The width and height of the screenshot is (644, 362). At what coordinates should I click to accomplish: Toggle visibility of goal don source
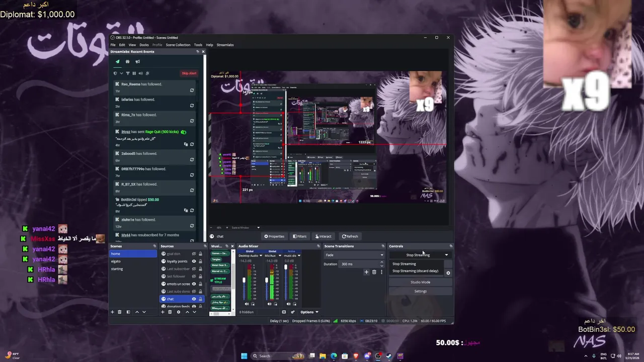tap(194, 254)
